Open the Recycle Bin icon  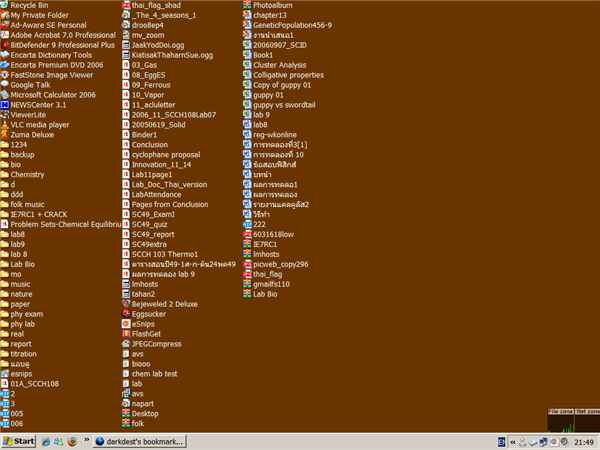24,5
